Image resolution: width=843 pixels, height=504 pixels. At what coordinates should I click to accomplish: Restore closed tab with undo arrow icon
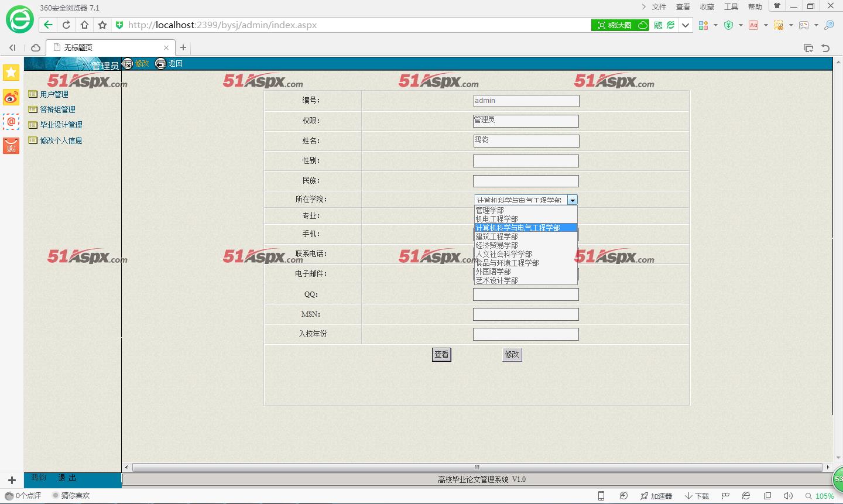(x=825, y=48)
